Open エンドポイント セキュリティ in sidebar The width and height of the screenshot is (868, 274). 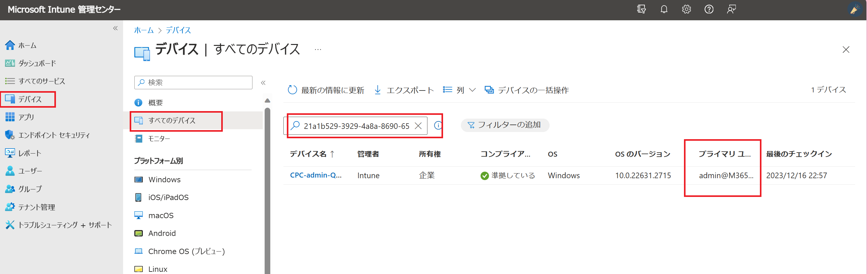click(x=47, y=135)
